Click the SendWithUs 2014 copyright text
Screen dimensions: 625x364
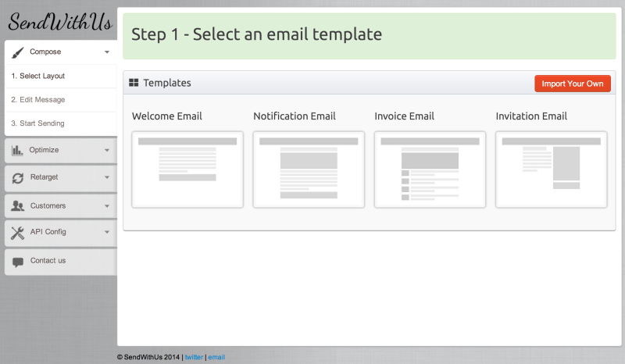148,357
